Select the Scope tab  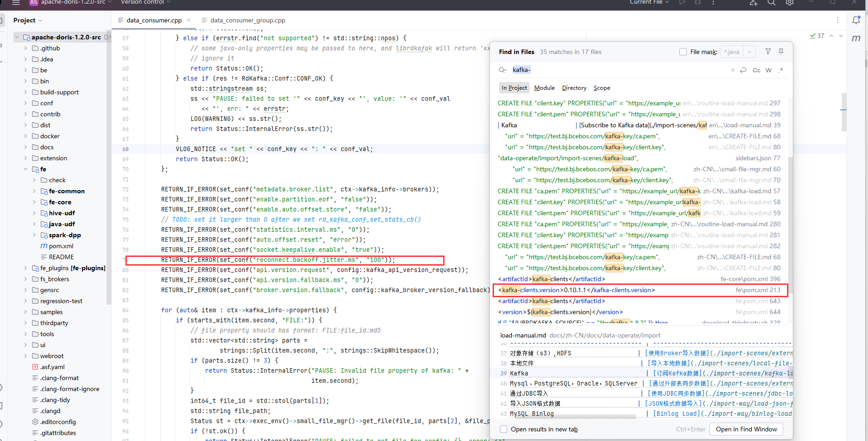(x=602, y=88)
